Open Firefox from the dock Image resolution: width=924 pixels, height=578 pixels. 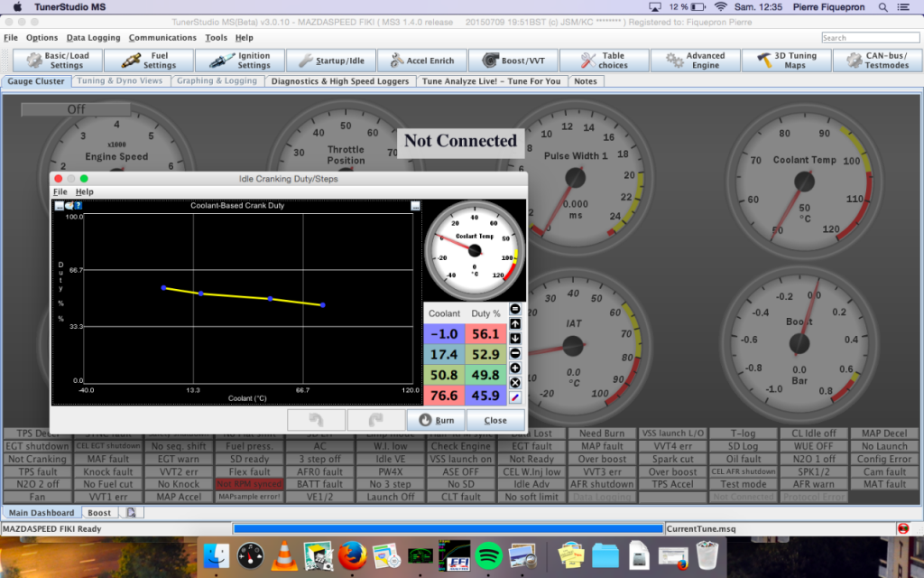click(x=353, y=555)
